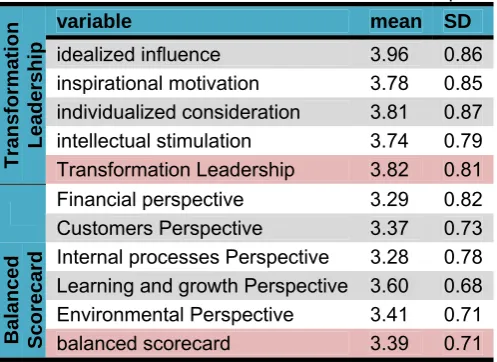Screen dimensions: 497x362
Task: Click the 'Financial perspective' cell
Action: 150,200
